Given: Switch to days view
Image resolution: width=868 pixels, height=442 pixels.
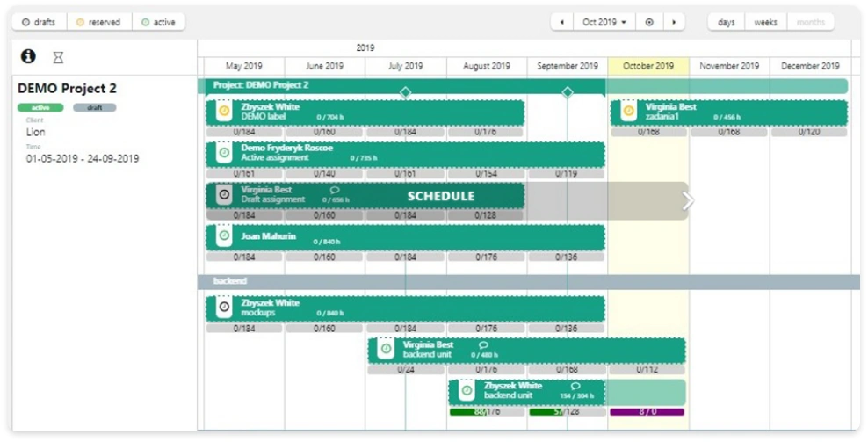Looking at the screenshot, I should click(x=727, y=22).
